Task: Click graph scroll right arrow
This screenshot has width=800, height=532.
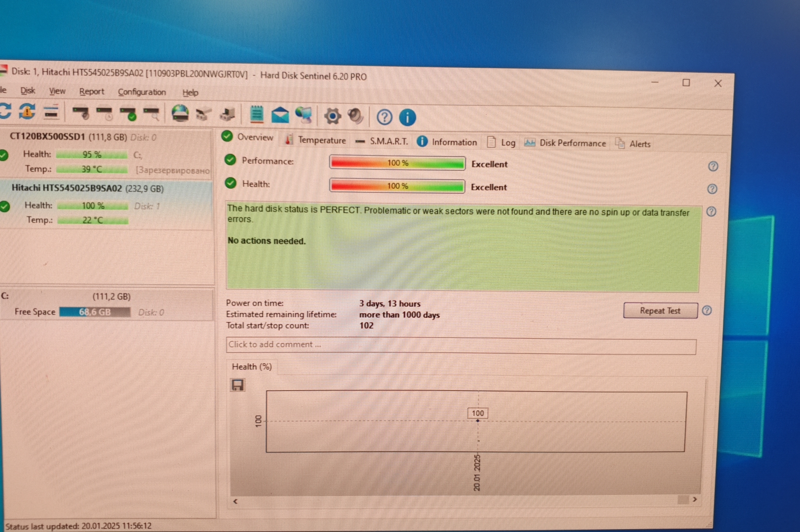Action: pos(695,499)
